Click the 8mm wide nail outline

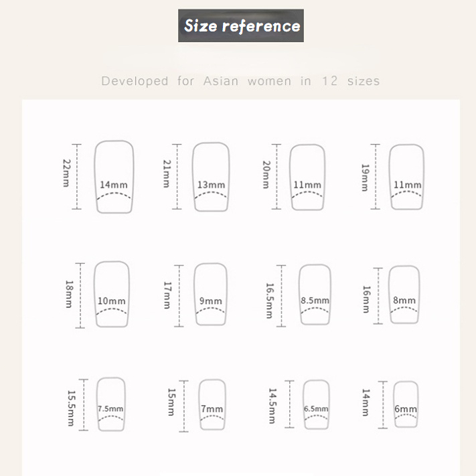404,295
